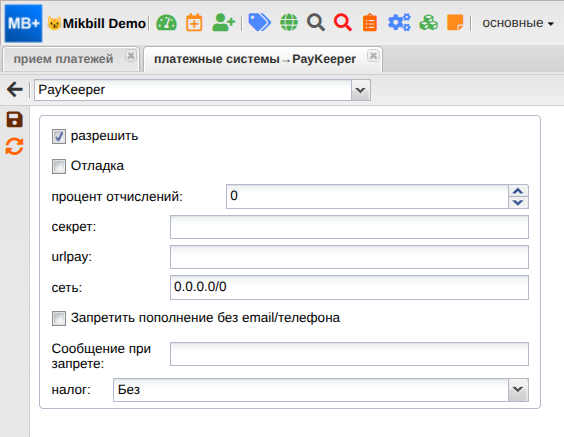Image resolution: width=564 pixels, height=437 pixels.
Task: Click the back arrow icon
Action: (x=15, y=90)
